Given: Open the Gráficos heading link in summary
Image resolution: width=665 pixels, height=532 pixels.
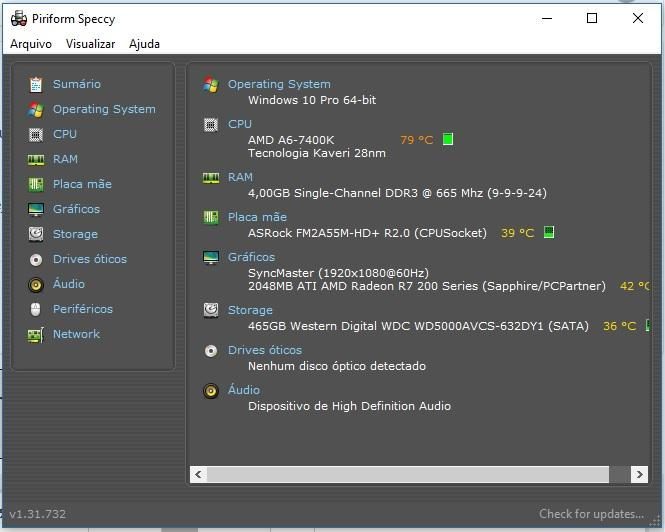Looking at the screenshot, I should click(251, 257).
